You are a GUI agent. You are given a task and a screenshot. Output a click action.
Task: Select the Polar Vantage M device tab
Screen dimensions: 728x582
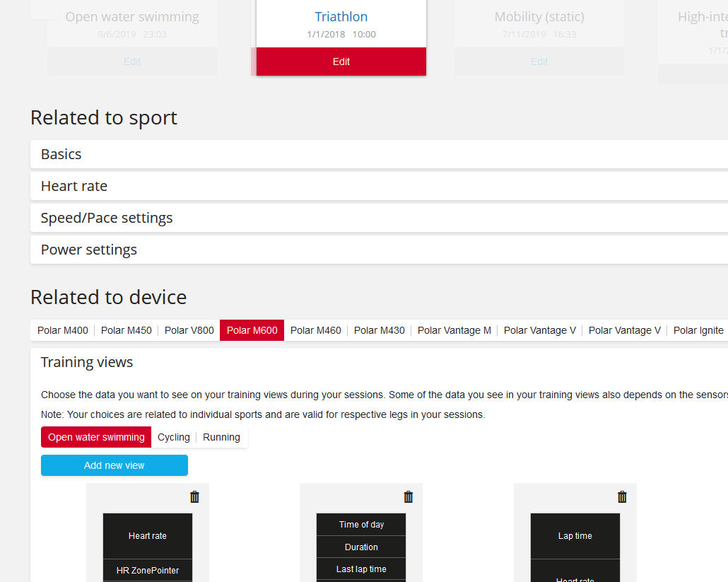click(x=454, y=330)
